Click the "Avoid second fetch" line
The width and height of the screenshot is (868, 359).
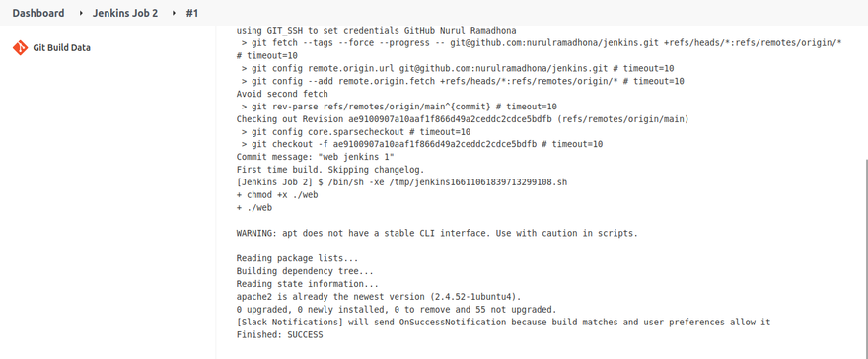pyautogui.click(x=282, y=94)
